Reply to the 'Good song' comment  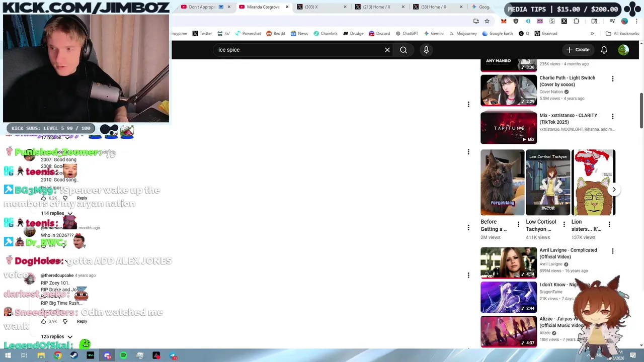coord(82,198)
